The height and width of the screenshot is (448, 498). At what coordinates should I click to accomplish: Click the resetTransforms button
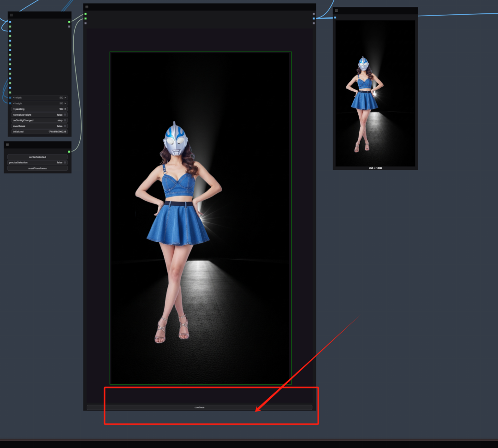point(37,168)
